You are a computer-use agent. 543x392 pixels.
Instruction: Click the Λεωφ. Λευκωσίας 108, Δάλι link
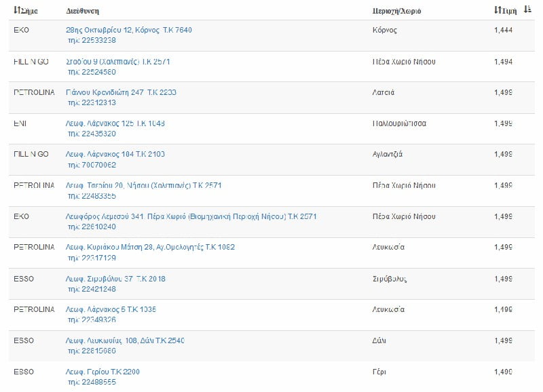coord(125,340)
